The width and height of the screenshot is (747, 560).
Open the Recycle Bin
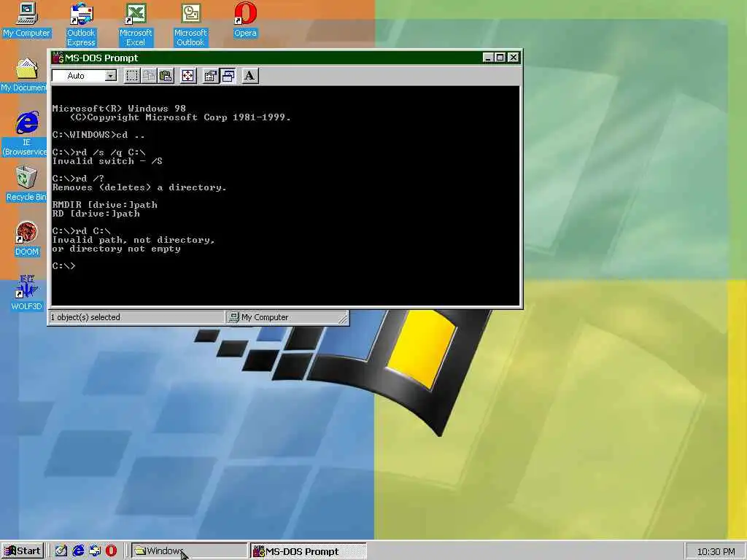pos(26,184)
